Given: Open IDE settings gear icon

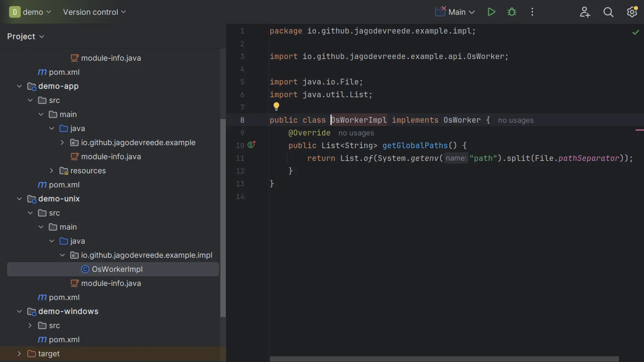Looking at the screenshot, I should 632,12.
